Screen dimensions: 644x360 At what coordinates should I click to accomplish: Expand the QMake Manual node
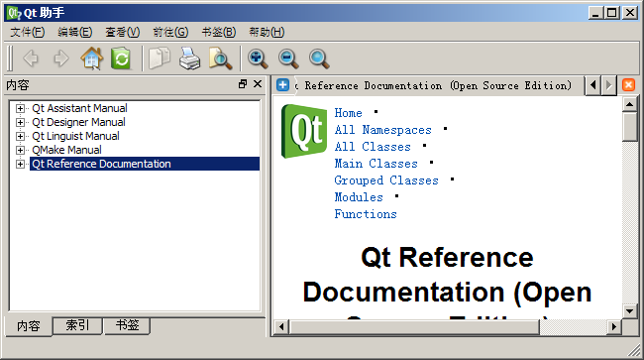tap(20, 150)
